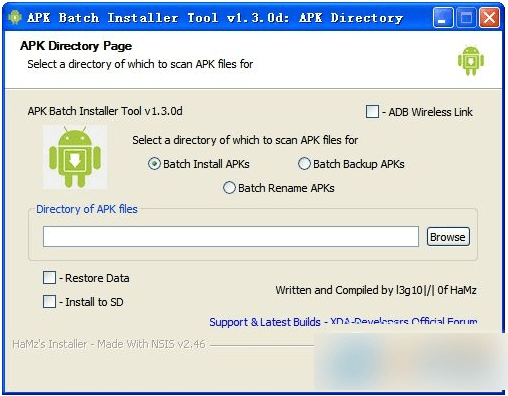This screenshot has height=396, width=508.
Task: Toggle the Install to SD checkbox
Action: pyautogui.click(x=49, y=301)
